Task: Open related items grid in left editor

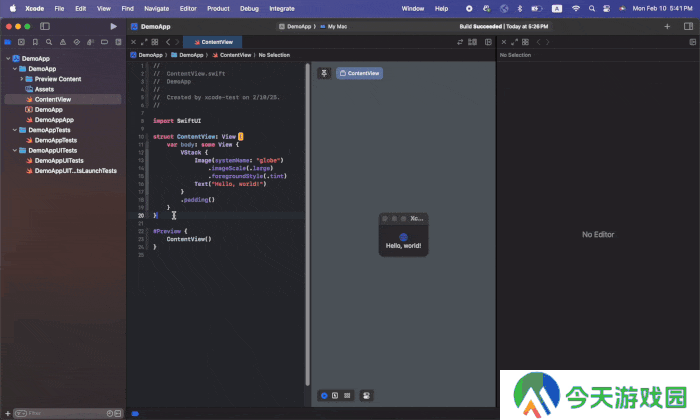Action: [x=155, y=42]
